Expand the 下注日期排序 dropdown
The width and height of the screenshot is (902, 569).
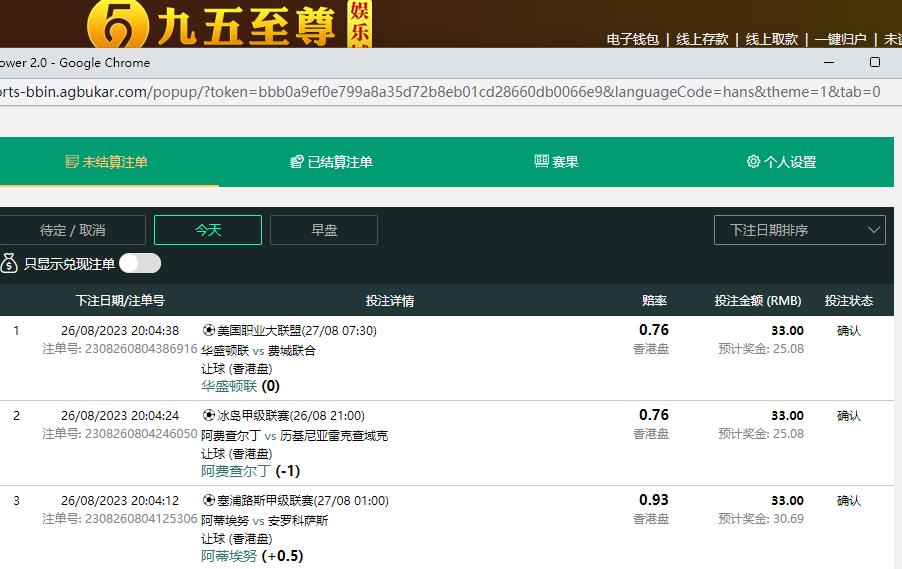point(799,230)
